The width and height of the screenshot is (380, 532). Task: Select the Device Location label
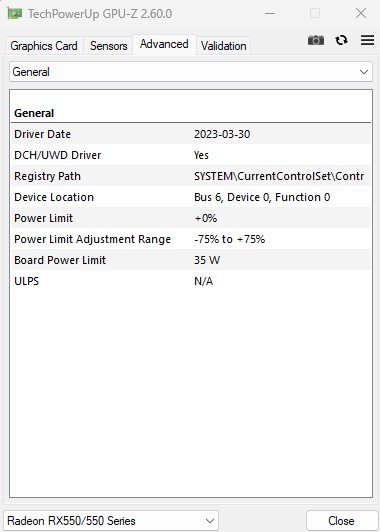tap(54, 197)
